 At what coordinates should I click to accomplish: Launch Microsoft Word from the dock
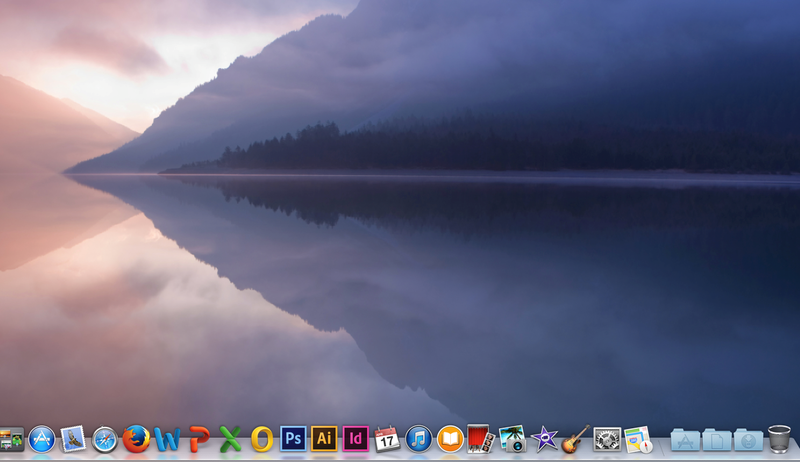point(168,439)
